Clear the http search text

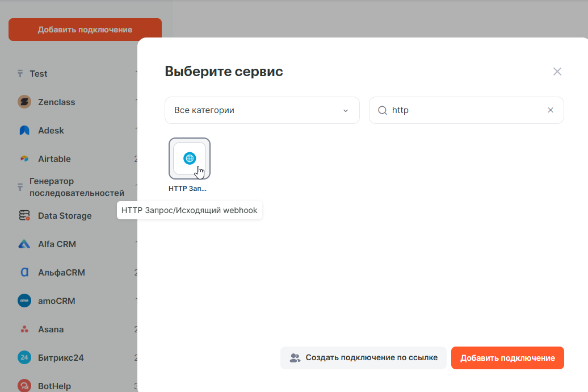coord(550,110)
